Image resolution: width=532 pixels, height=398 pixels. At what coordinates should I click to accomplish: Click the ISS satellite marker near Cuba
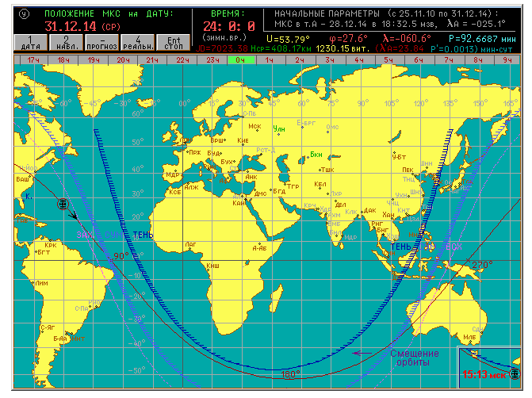(x=63, y=204)
